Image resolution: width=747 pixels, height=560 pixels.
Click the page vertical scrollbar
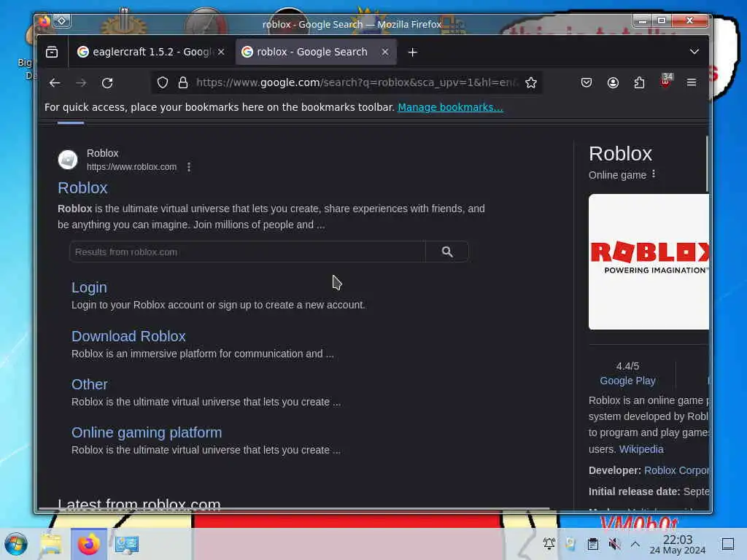pos(707,164)
